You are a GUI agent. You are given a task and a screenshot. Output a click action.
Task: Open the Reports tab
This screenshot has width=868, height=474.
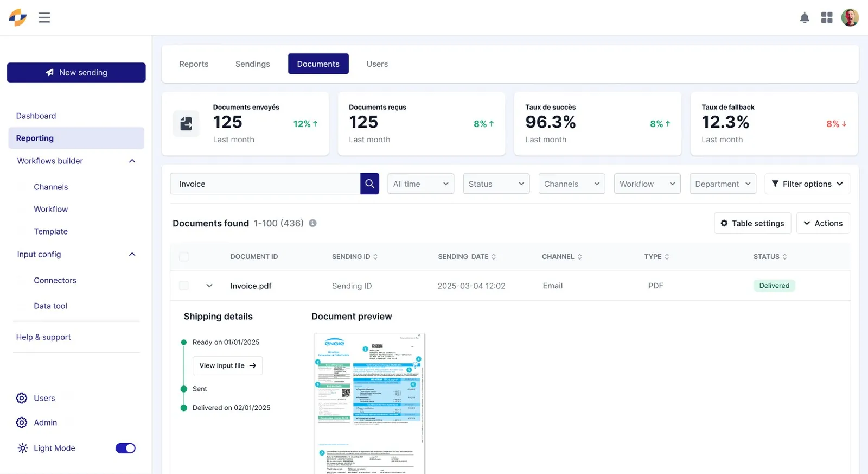[x=194, y=64]
